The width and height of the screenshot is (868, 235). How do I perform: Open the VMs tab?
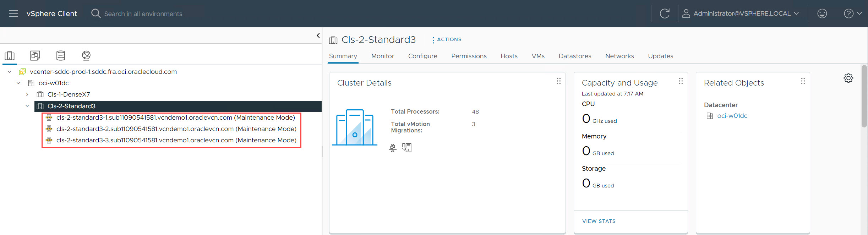pos(538,56)
